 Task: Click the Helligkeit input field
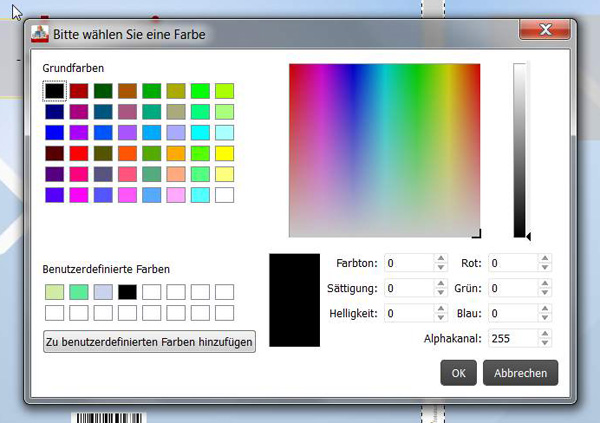click(x=408, y=313)
